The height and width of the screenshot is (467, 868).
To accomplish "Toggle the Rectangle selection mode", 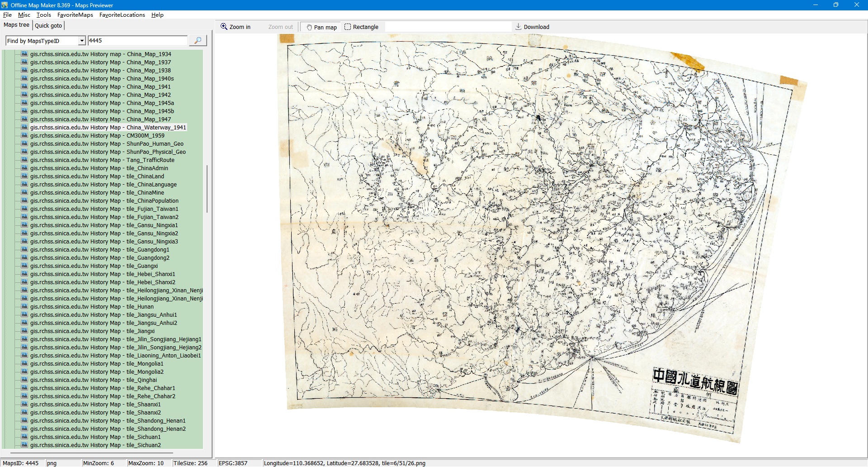I will pyautogui.click(x=361, y=27).
